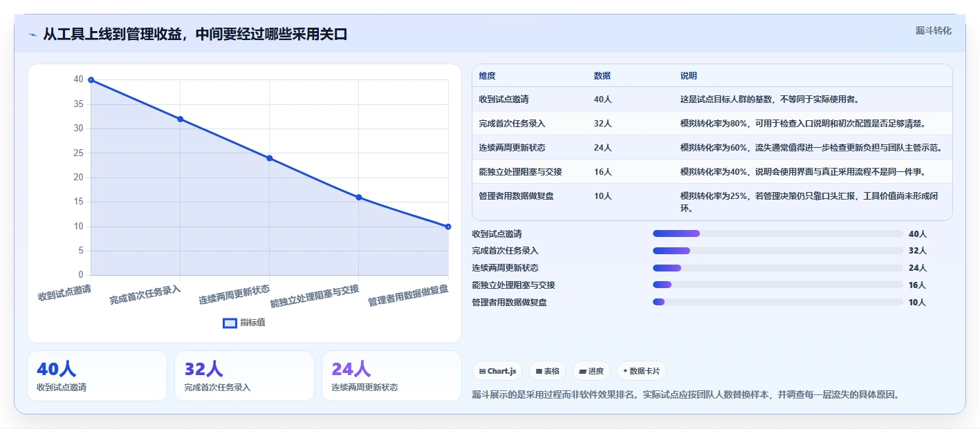The height and width of the screenshot is (429, 980).
Task: Click the 管理者用数据做复盘 progress label
Action: (509, 303)
